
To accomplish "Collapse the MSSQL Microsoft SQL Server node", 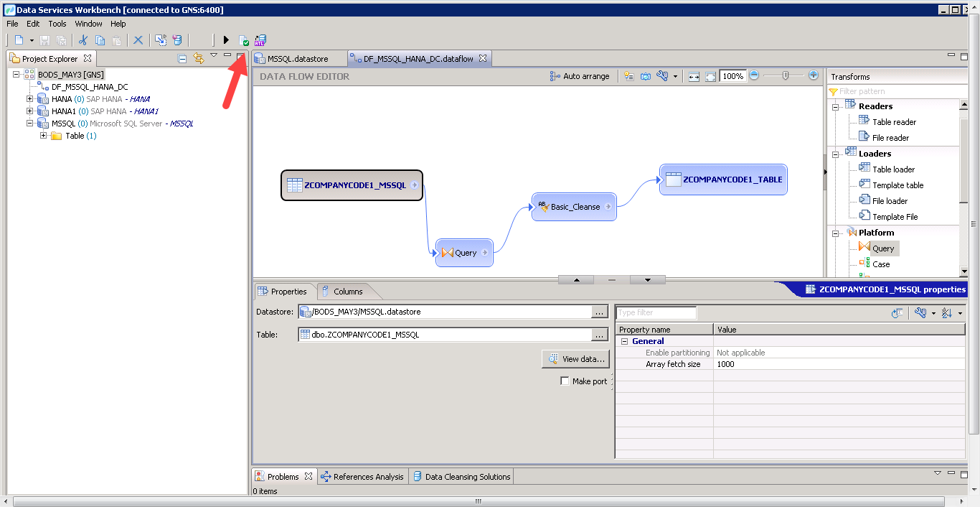I will (x=30, y=124).
